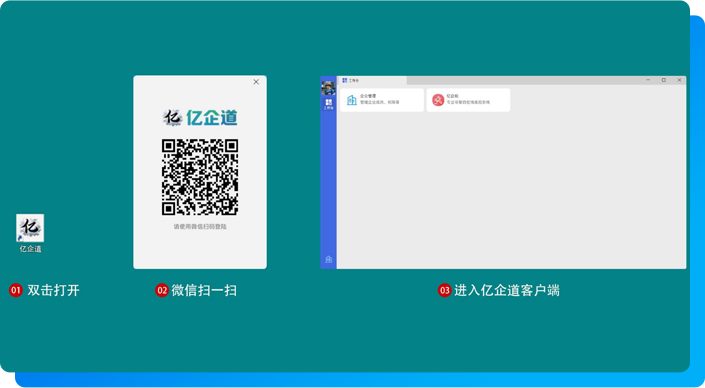Click the WeChat login QR code
Image resolution: width=705 pixels, height=388 pixels.
200,177
